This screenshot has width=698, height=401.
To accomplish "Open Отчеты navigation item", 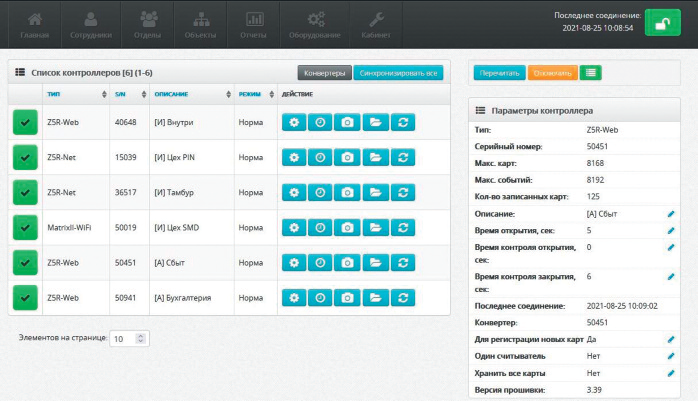I will click(253, 25).
